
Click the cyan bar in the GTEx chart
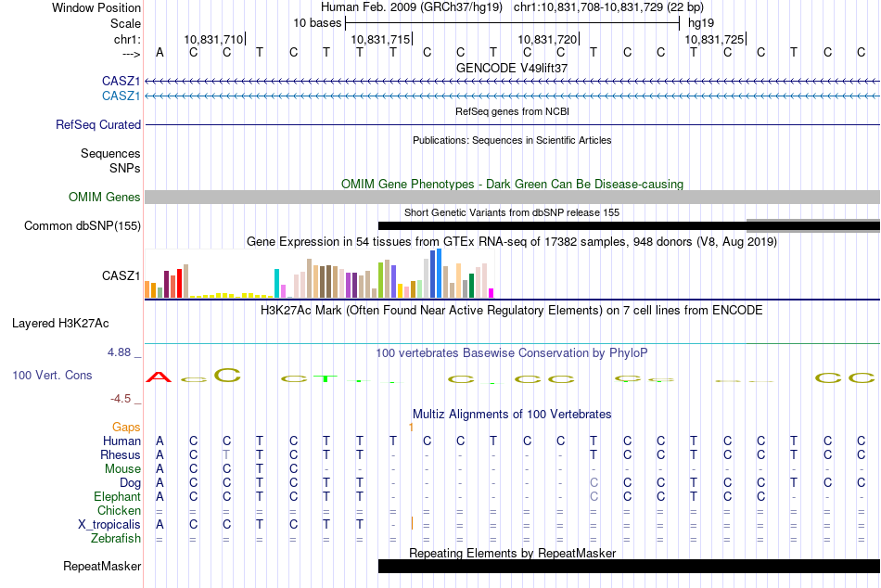tap(276, 283)
